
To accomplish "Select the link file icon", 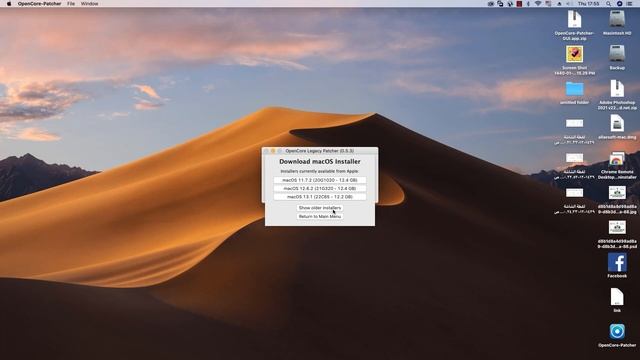I will click(617, 297).
